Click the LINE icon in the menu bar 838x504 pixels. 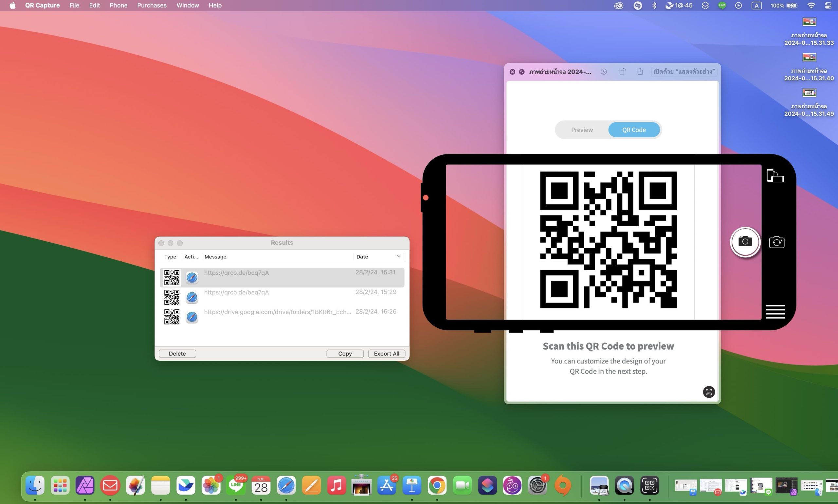pyautogui.click(x=722, y=5)
